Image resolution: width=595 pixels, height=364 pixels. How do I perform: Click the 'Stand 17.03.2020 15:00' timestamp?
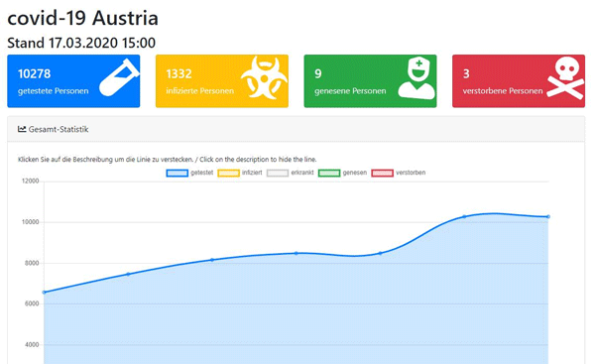pyautogui.click(x=81, y=43)
